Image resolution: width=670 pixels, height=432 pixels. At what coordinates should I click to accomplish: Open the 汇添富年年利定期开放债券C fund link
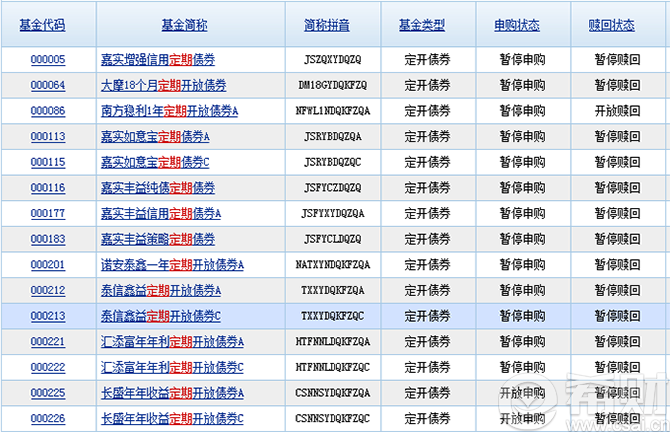point(172,367)
